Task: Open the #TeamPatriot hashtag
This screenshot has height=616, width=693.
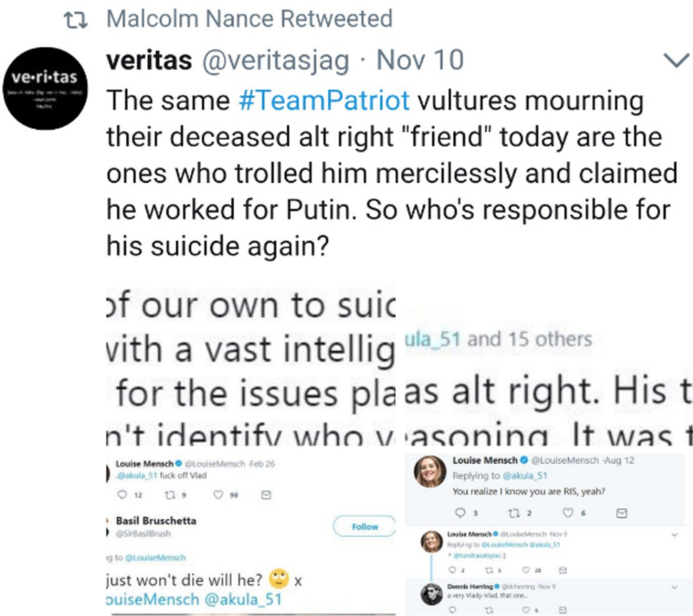Action: click(324, 101)
